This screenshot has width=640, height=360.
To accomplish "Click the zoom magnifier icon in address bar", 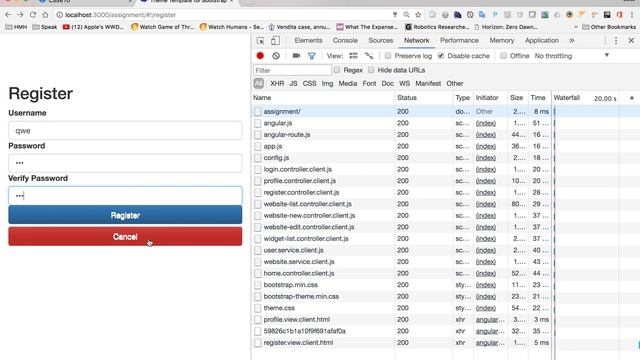I will point(407,15).
